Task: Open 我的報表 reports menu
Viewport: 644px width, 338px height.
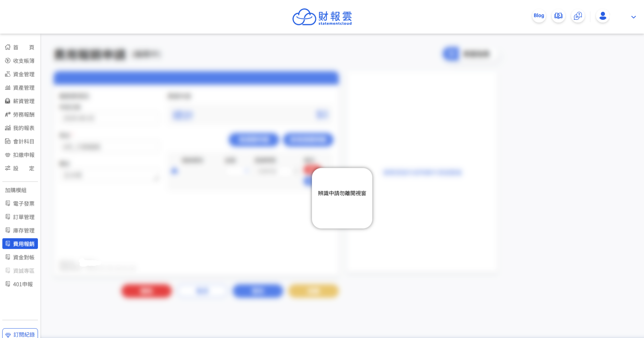Action: 20,128
